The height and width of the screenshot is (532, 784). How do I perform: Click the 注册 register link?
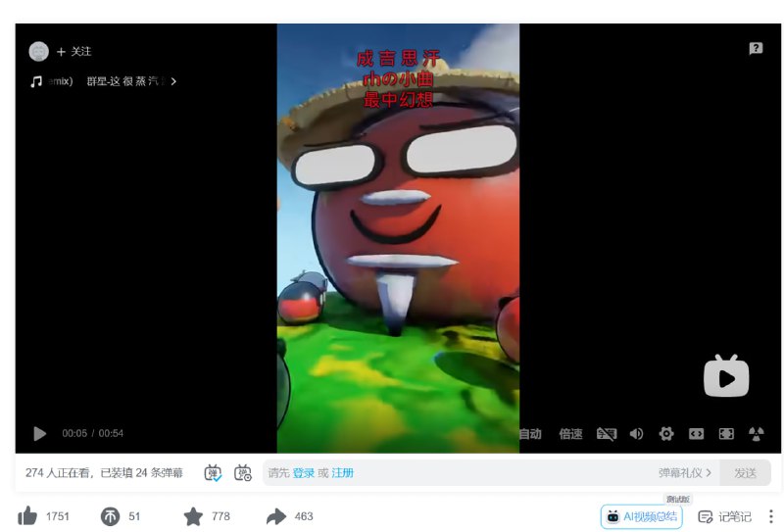(x=342, y=472)
